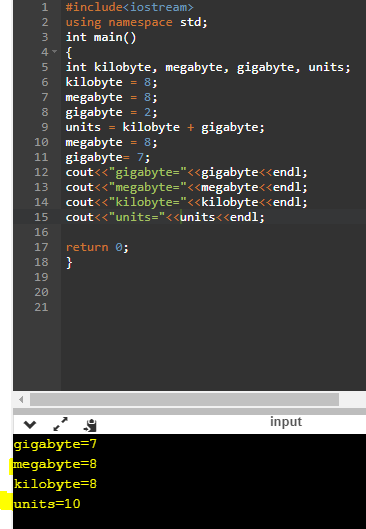
Task: Click 'kilobyte=8' console output
Action: pos(55,484)
